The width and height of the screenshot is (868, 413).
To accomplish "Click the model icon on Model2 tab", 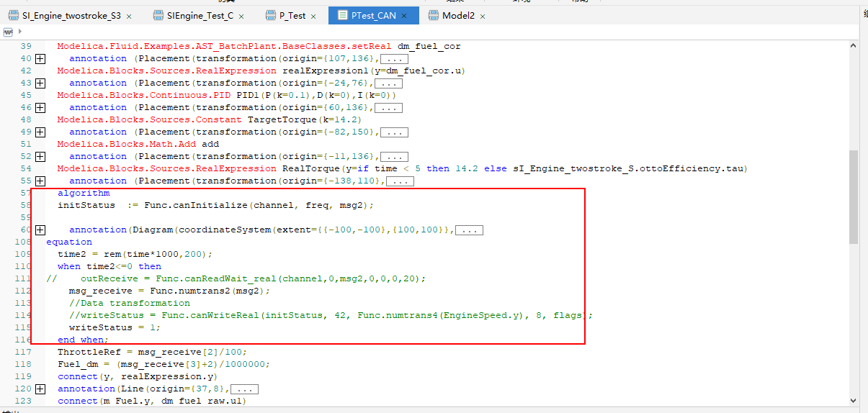I will pos(434,15).
